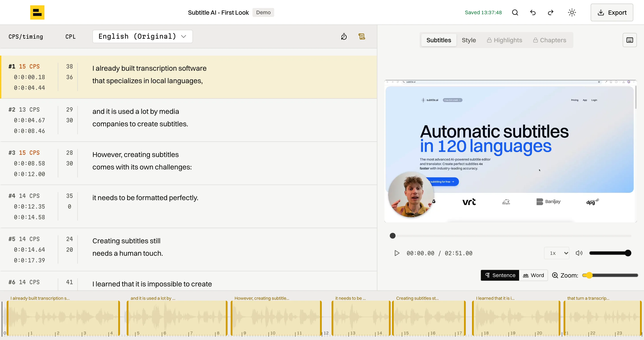Open the English (Original) language dropdown
Viewport: 644px width, 340px height.
coord(142,36)
